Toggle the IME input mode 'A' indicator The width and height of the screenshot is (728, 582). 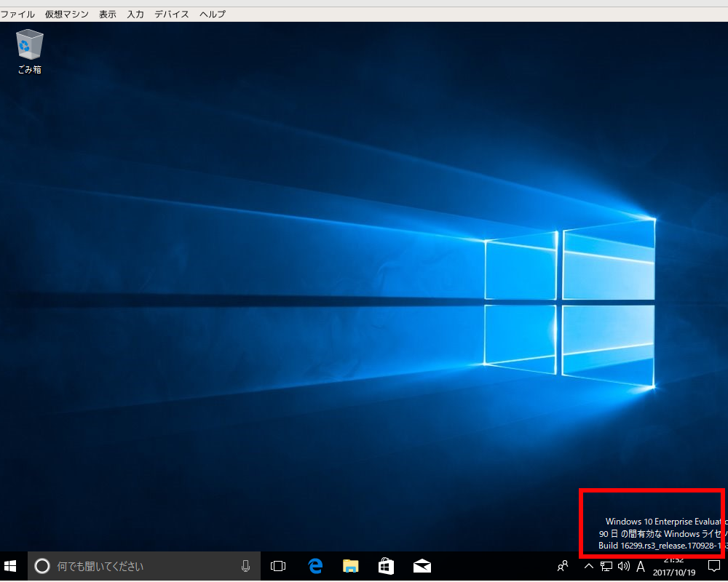641,566
